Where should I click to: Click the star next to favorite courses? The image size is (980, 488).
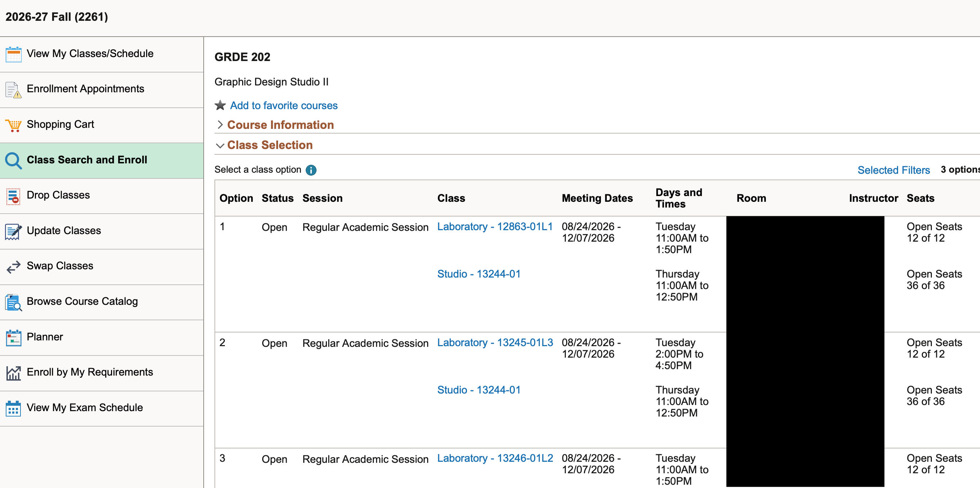(x=220, y=105)
